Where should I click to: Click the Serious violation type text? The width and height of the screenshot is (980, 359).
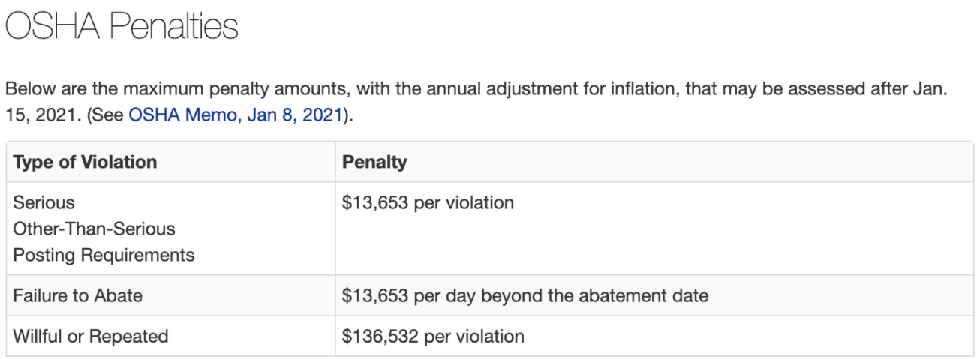(44, 202)
